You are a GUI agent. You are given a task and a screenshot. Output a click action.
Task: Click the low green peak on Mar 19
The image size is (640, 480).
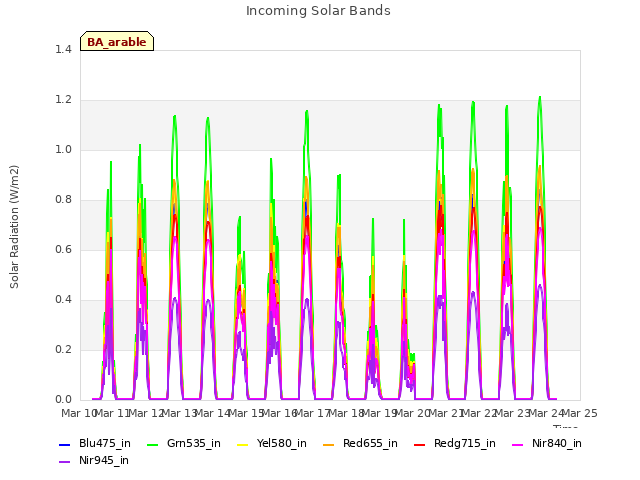[373, 220]
